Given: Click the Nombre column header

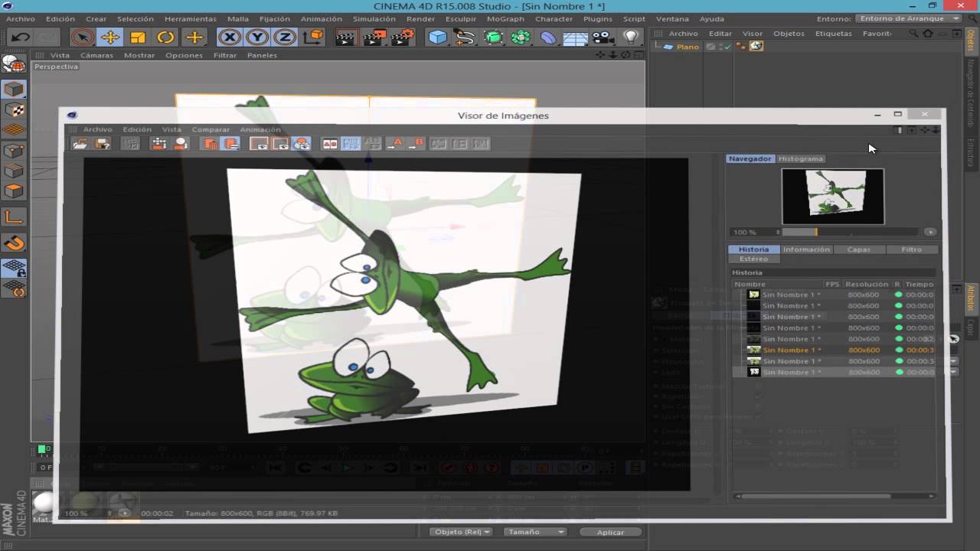Looking at the screenshot, I should click(x=750, y=284).
